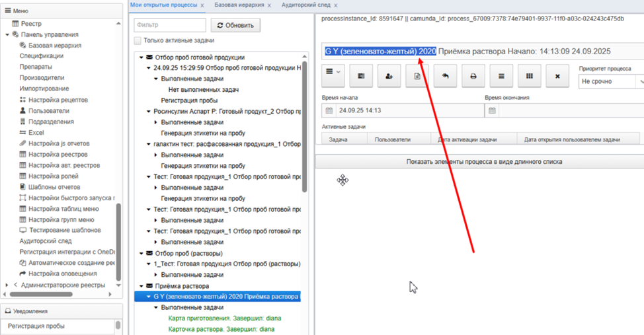The height and width of the screenshot is (335, 644).
Task: Collapse the Панель управления tree node
Action: (x=7, y=35)
